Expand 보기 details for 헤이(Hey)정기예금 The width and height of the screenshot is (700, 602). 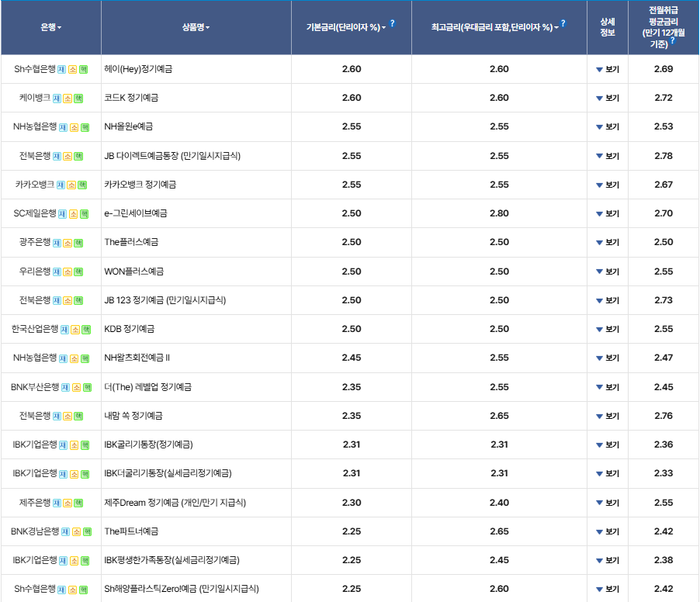click(x=608, y=70)
